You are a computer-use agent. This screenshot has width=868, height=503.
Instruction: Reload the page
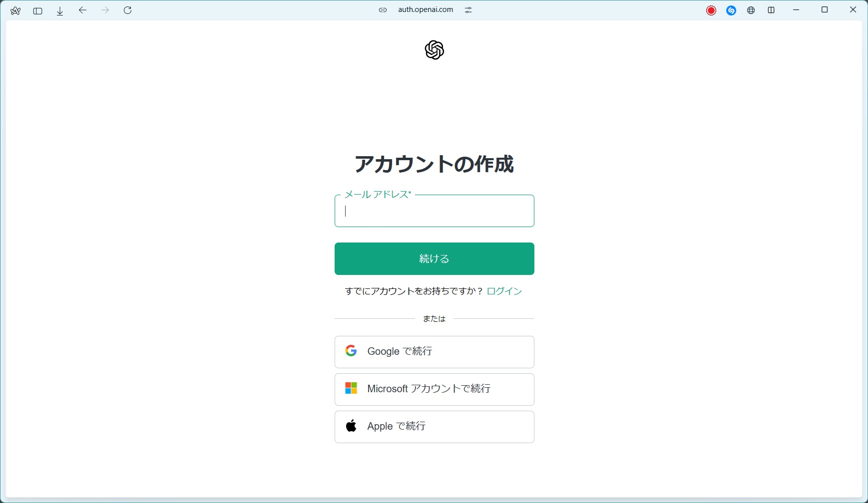pos(128,10)
